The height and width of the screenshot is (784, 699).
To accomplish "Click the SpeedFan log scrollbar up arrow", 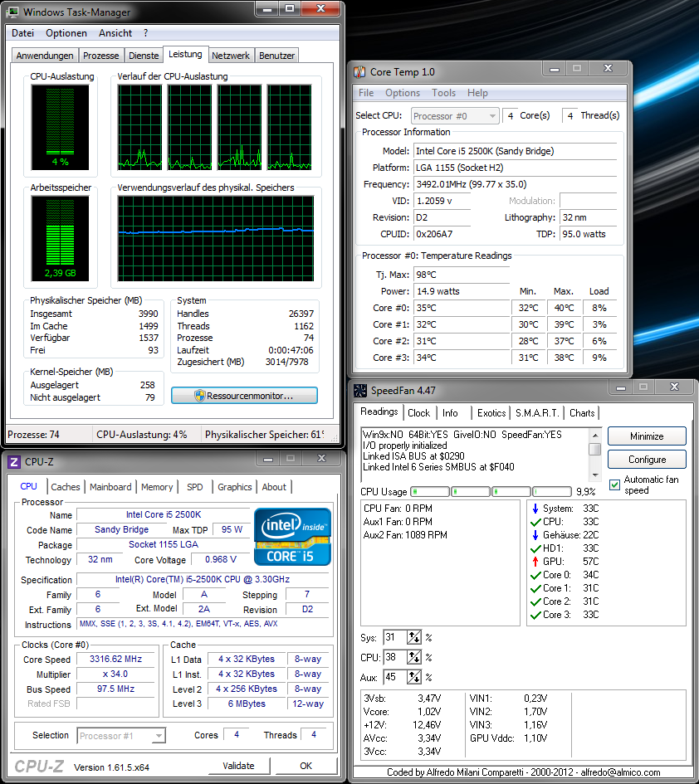I will [595, 434].
